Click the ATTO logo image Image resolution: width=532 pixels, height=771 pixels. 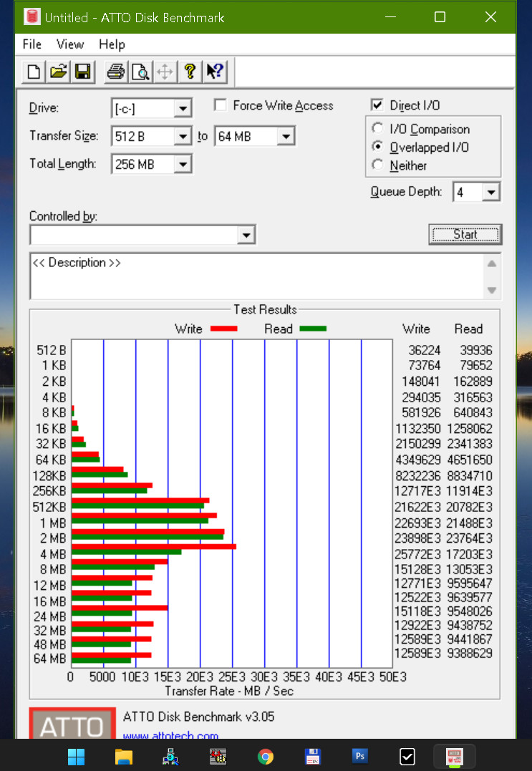72,724
